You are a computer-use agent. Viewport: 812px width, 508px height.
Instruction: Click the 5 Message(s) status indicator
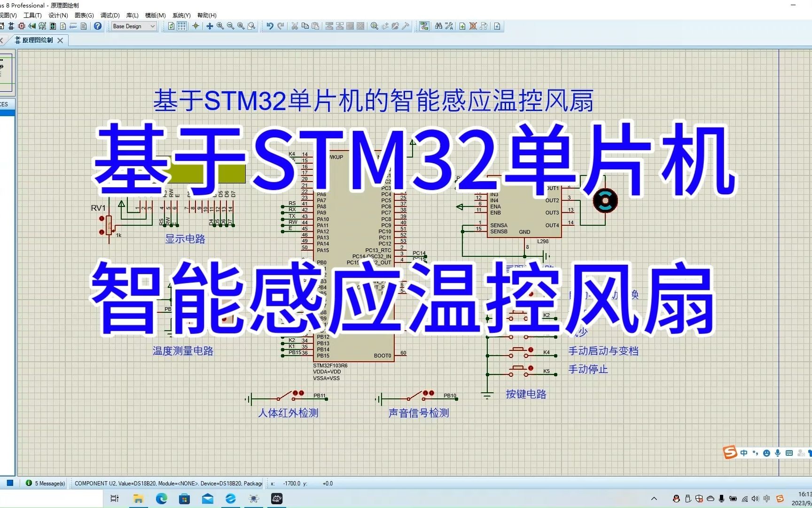(x=45, y=483)
